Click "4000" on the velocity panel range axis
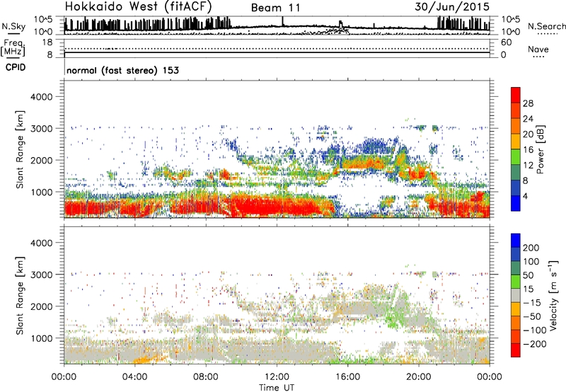 pyautogui.click(x=41, y=243)
